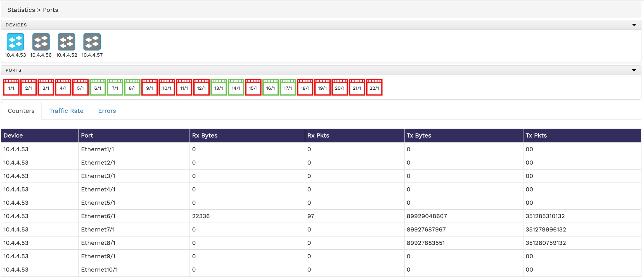Click the Port column header
The height and width of the screenshot is (277, 644).
[x=87, y=135]
